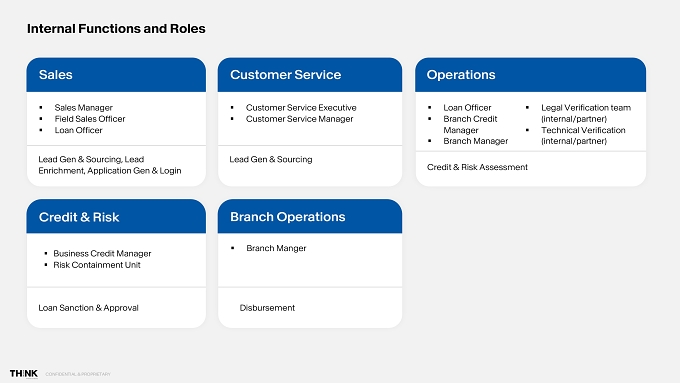Click the 'Credit & Risk Assessment' text
680x383 pixels.
pos(477,167)
